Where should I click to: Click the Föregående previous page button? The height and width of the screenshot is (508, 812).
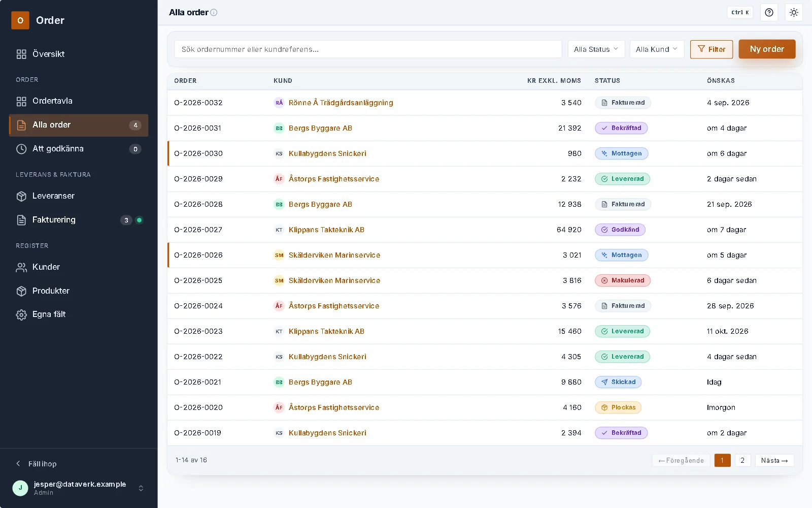click(681, 460)
